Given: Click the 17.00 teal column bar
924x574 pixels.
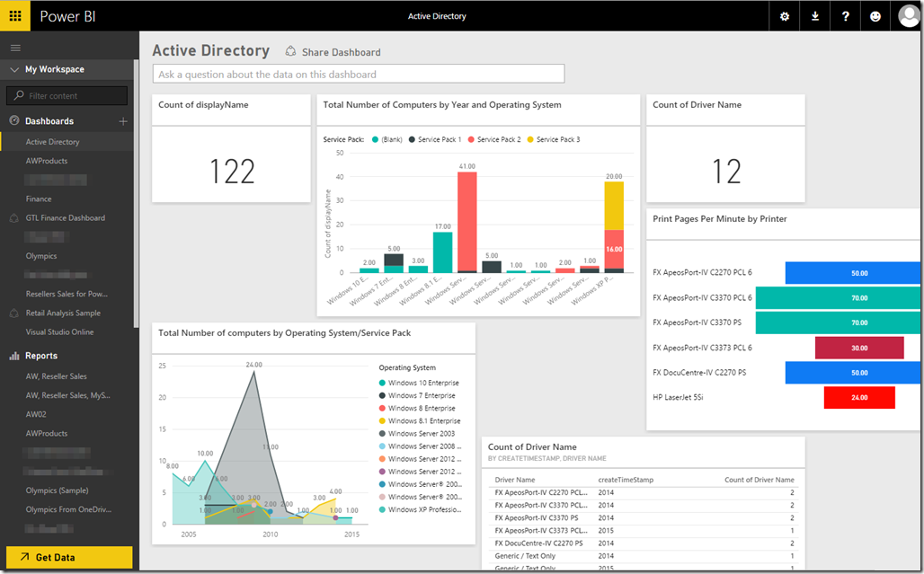Looking at the screenshot, I should coord(442,252).
